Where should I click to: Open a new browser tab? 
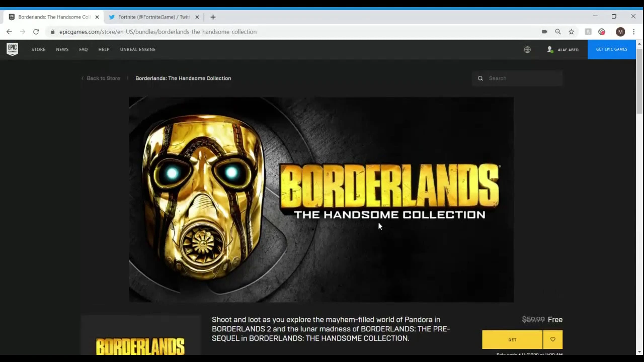point(213,17)
